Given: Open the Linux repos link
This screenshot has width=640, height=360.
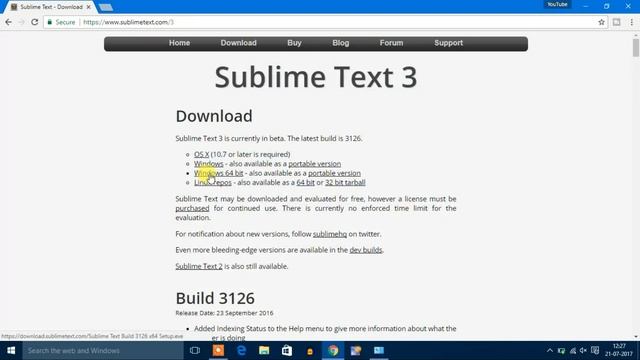Looking at the screenshot, I should [x=213, y=182].
